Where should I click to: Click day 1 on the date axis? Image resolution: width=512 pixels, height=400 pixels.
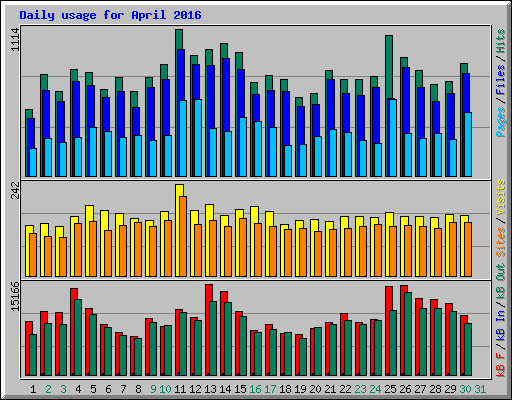[33, 389]
